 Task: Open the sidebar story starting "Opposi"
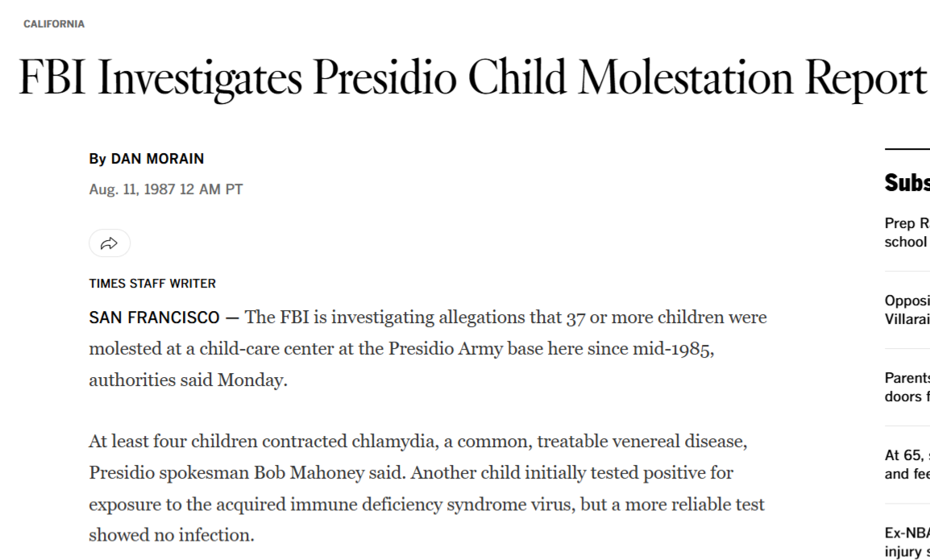[x=907, y=309]
